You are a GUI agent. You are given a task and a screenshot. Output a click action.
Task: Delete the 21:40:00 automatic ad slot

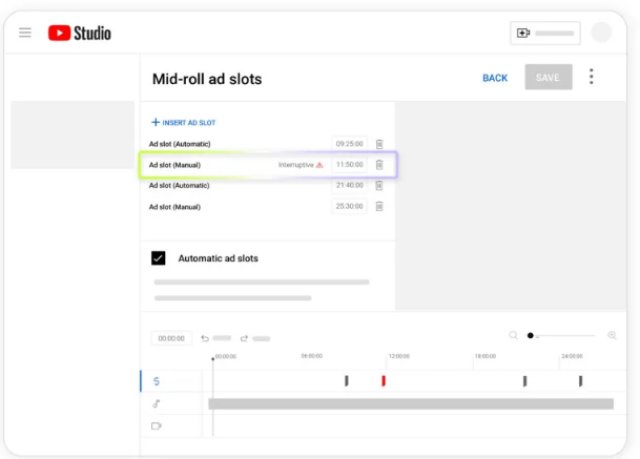click(379, 186)
